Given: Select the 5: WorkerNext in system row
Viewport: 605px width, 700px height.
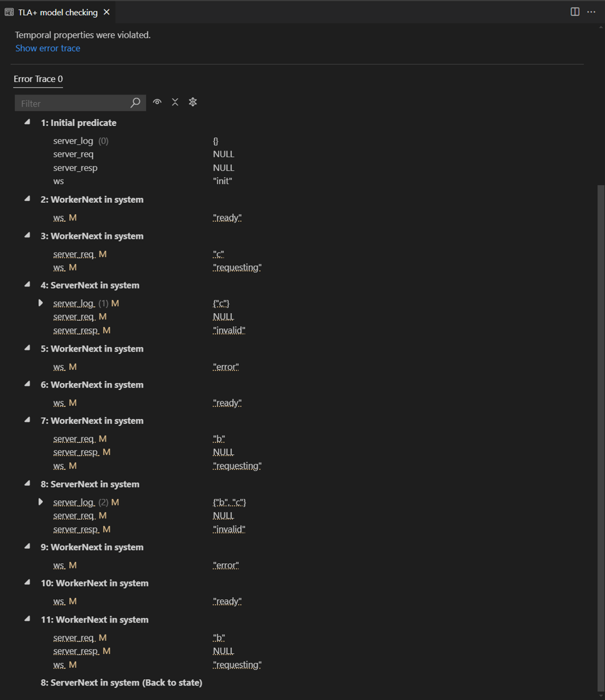Looking at the screenshot, I should 92,348.
